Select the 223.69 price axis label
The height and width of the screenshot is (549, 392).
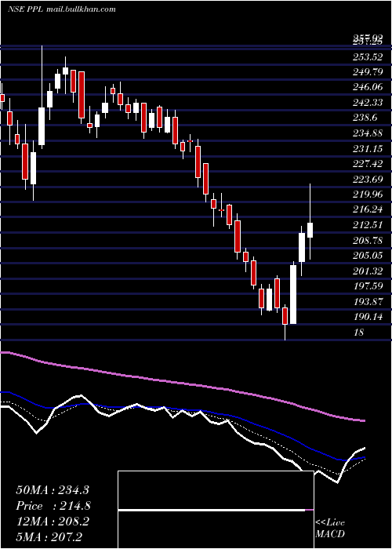tap(368, 180)
